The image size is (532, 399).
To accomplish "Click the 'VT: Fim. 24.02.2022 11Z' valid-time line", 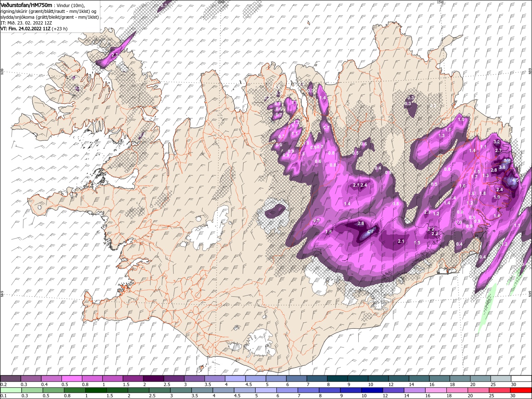I will pyautogui.click(x=34, y=29).
